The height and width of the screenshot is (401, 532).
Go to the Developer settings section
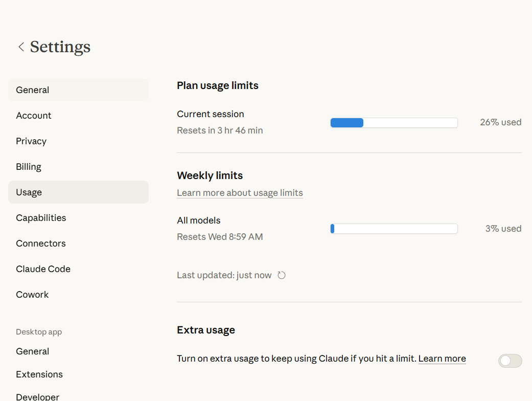38,397
